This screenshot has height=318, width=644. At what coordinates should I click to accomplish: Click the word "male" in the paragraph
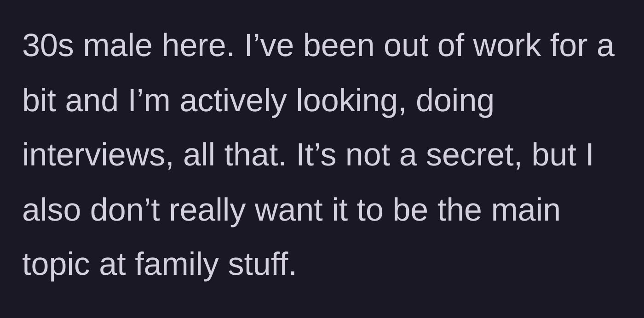pos(117,46)
